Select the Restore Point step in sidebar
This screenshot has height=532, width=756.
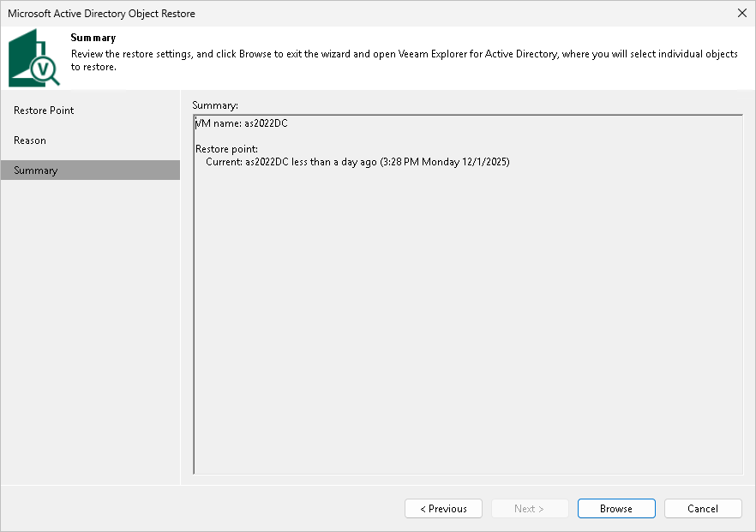(x=43, y=111)
